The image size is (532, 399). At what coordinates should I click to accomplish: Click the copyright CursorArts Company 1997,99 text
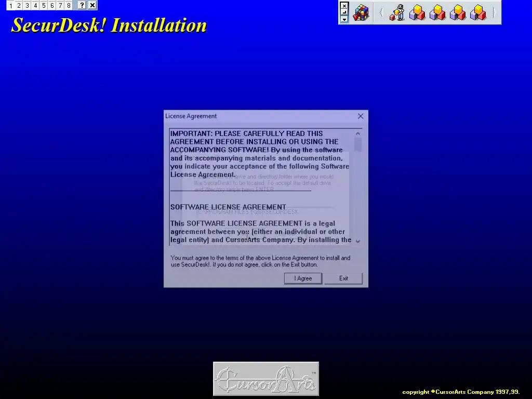pyautogui.click(x=461, y=392)
